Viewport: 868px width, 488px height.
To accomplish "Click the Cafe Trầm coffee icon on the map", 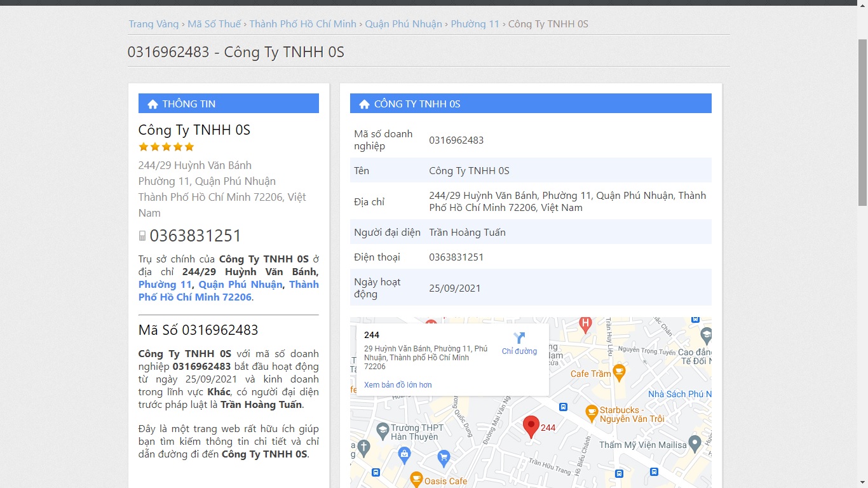I will pyautogui.click(x=619, y=371).
